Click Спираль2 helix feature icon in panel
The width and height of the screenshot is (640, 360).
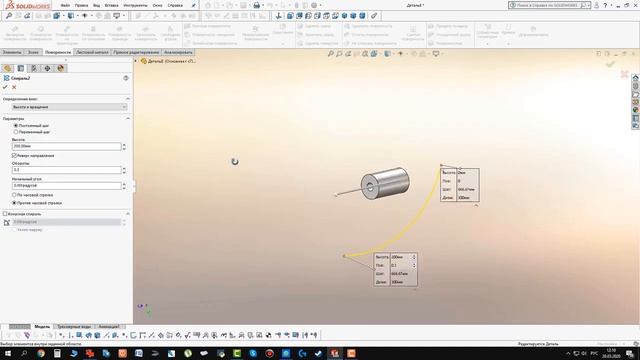point(6,78)
